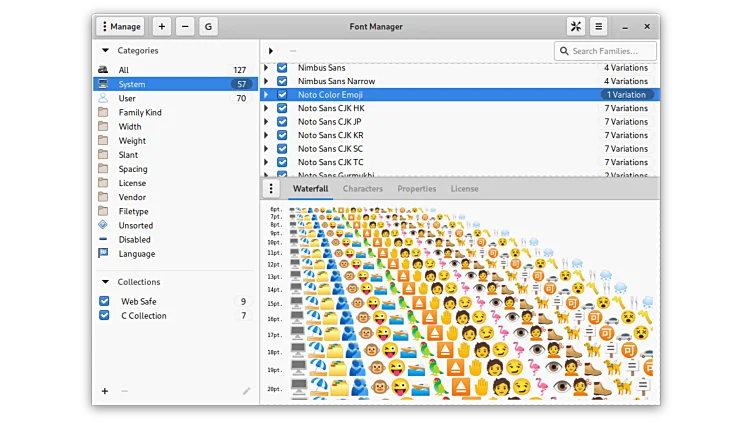Add a new collection with plus icon
This screenshot has height=423, width=752.
[104, 391]
